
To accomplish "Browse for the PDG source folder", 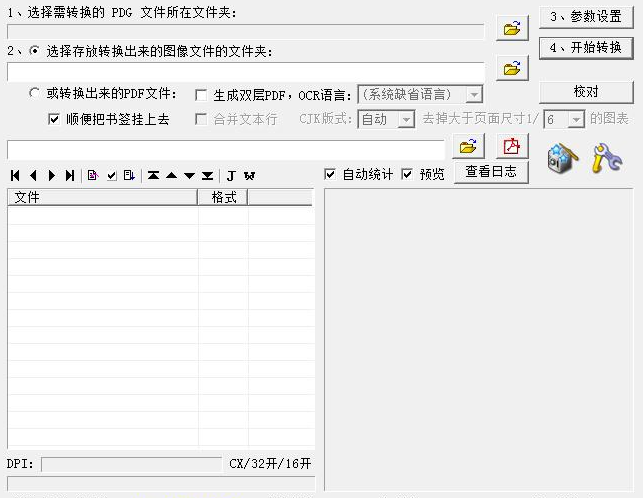I will (x=512, y=28).
